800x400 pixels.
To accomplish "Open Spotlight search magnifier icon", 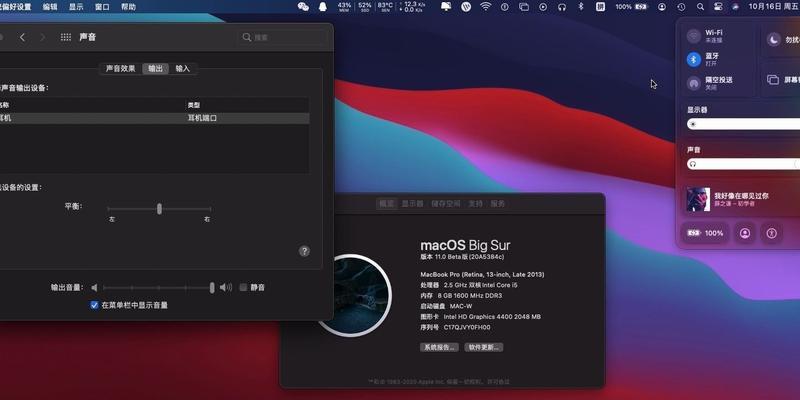I will point(701,7).
